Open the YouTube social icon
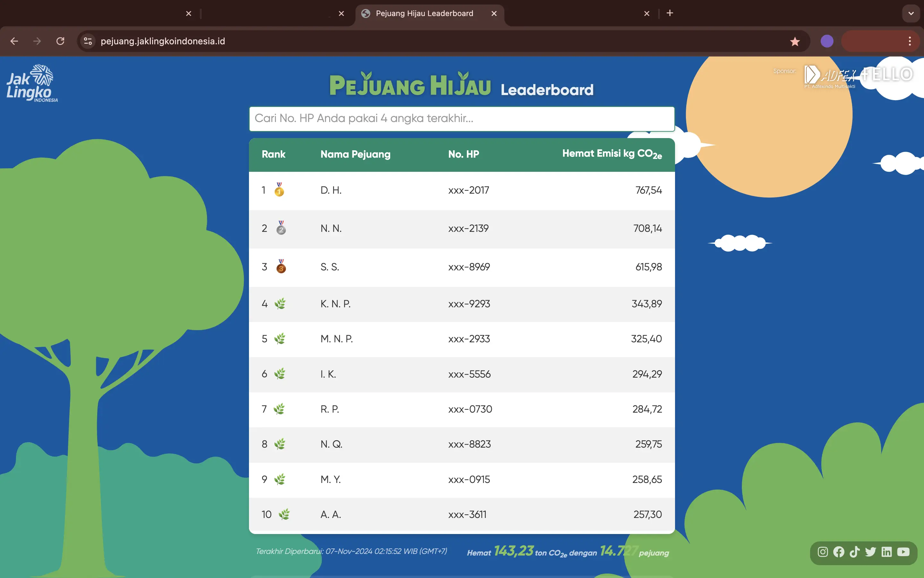Image resolution: width=924 pixels, height=578 pixels. click(903, 552)
